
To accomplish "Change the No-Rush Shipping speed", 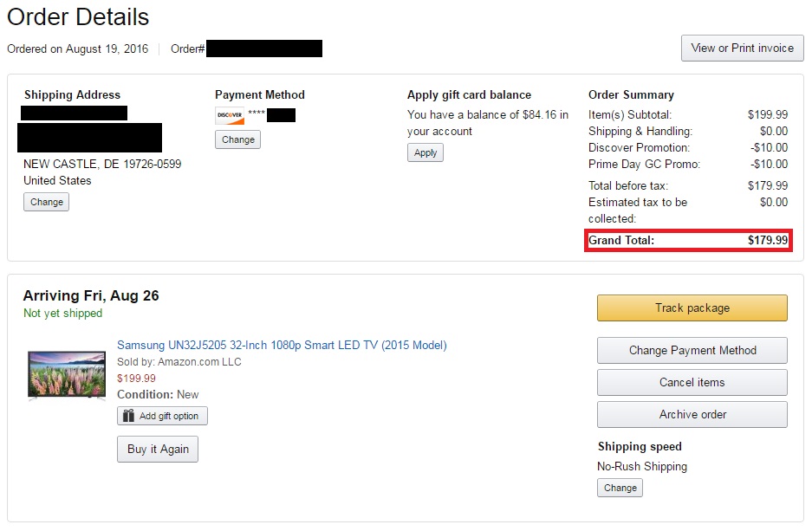I will click(620, 488).
